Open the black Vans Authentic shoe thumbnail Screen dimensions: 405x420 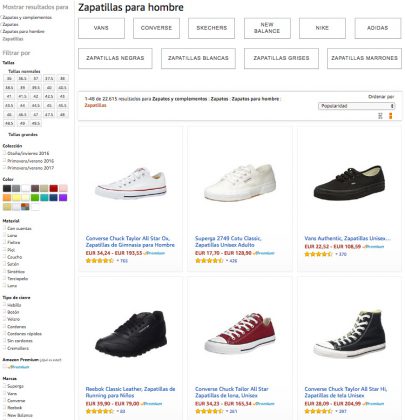click(x=349, y=183)
